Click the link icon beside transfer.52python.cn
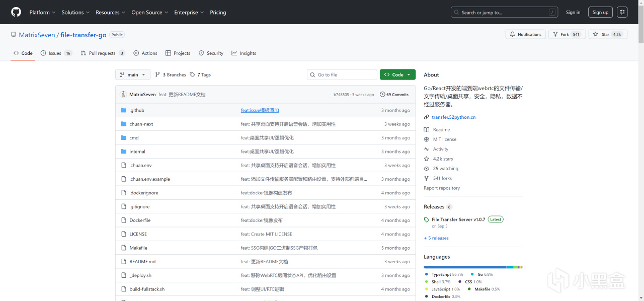The height and width of the screenshot is (301, 644). [x=427, y=117]
